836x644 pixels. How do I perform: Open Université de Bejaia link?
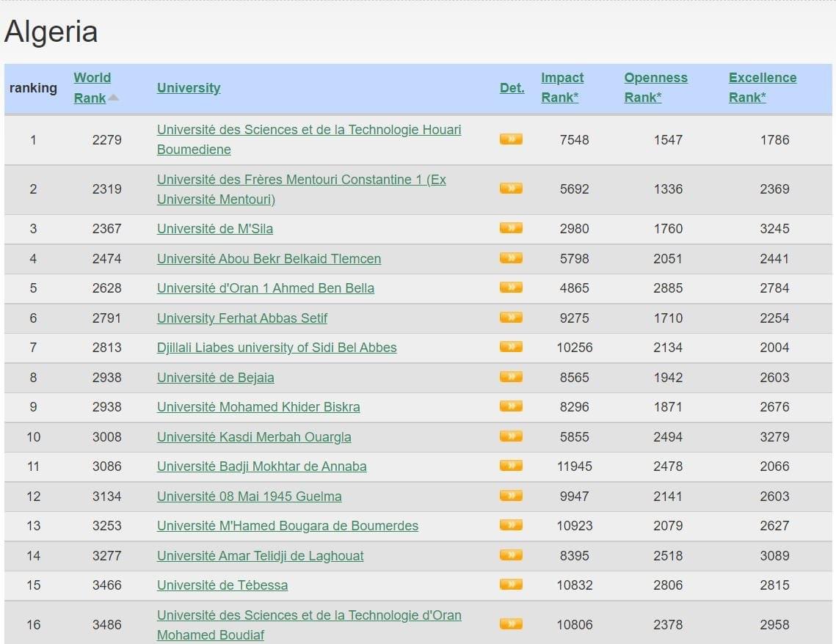click(x=215, y=377)
